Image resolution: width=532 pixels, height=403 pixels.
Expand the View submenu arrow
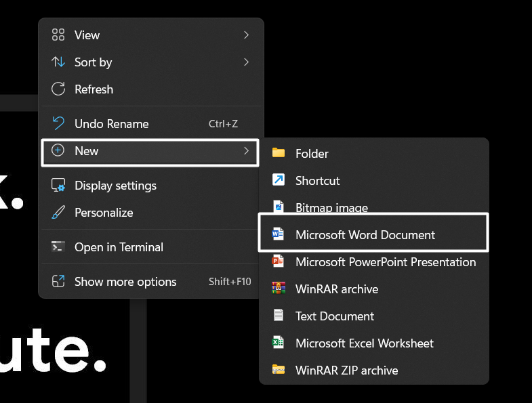246,35
